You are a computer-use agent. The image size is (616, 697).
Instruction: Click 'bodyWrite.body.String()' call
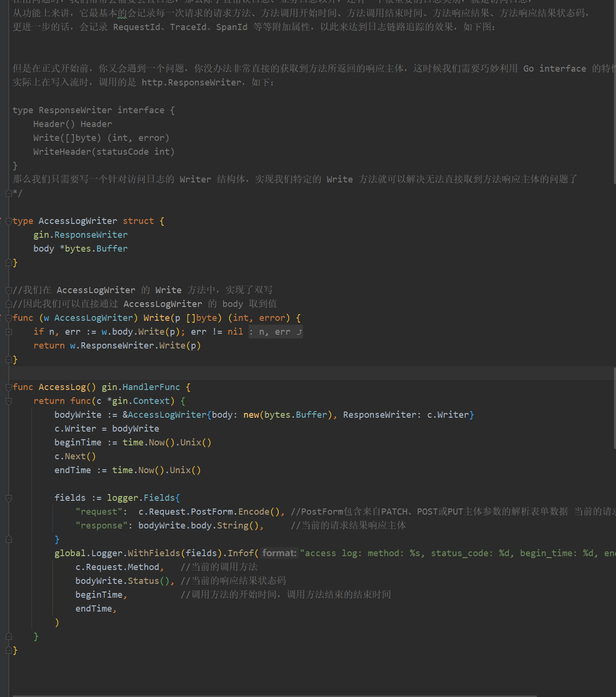198,526
